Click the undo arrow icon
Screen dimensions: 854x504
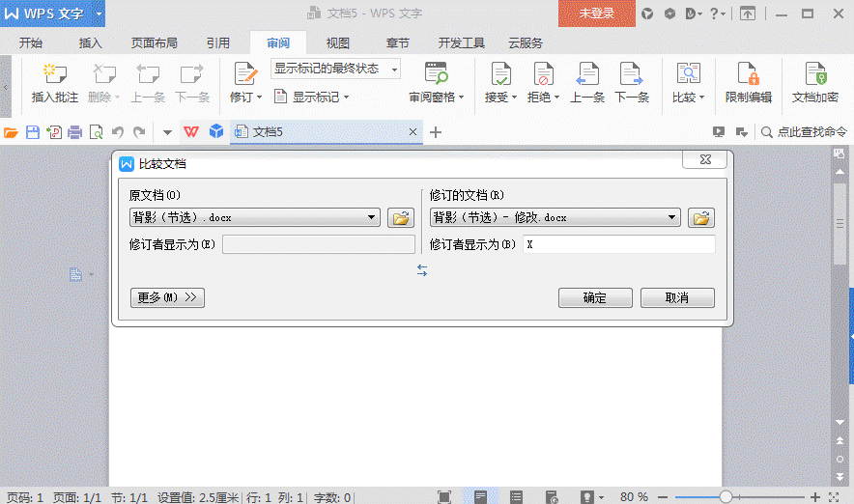[118, 132]
